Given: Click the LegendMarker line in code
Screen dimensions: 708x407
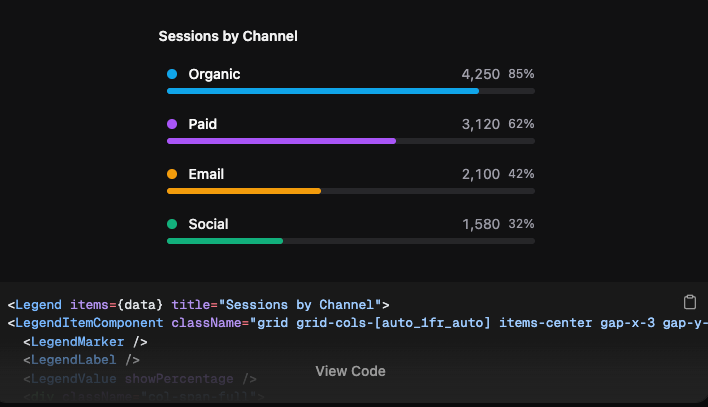Looking at the screenshot, I should coord(85,341).
